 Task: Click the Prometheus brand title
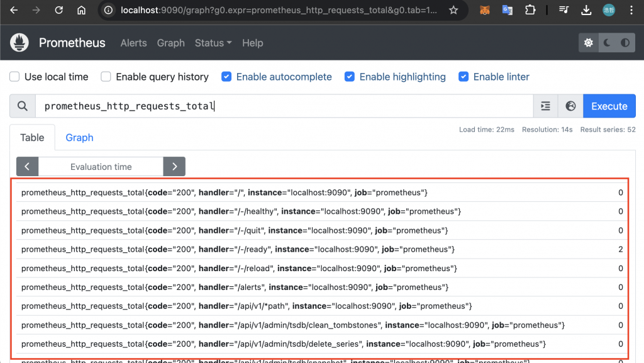coord(72,43)
